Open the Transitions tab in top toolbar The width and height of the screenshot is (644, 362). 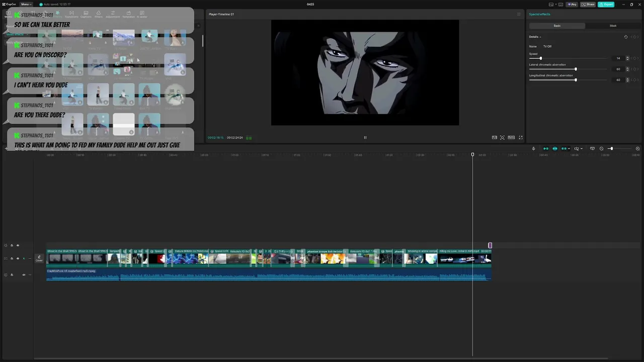click(71, 14)
